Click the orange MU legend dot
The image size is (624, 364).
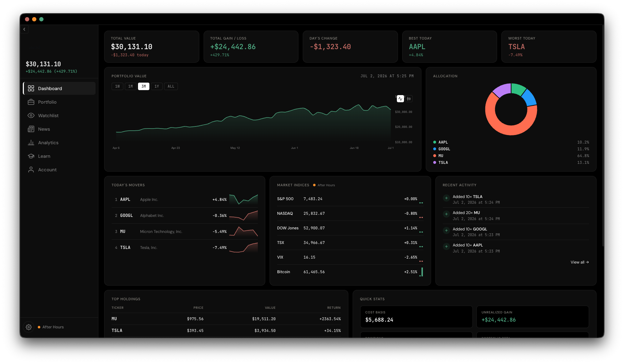point(435,156)
